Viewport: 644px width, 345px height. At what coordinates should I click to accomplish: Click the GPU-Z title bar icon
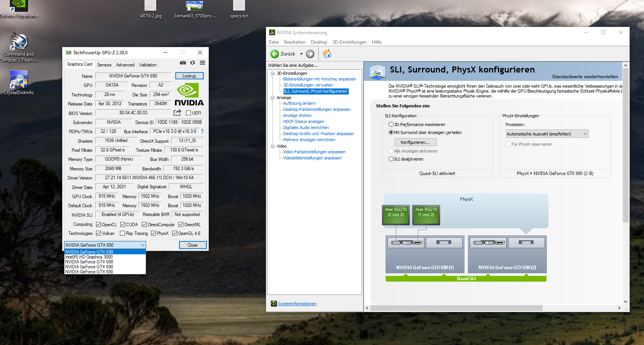68,52
